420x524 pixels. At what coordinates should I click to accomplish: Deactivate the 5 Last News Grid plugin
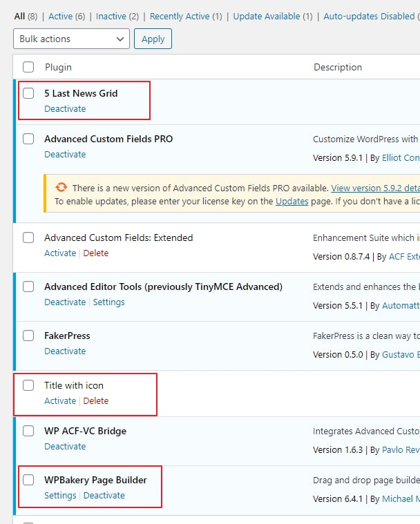tap(65, 108)
